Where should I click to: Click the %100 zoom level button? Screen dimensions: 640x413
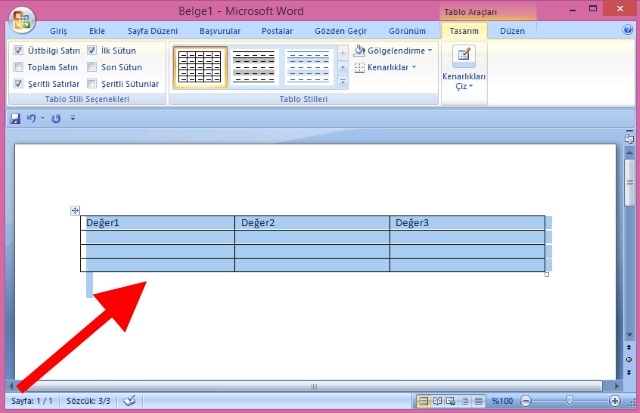click(x=502, y=401)
